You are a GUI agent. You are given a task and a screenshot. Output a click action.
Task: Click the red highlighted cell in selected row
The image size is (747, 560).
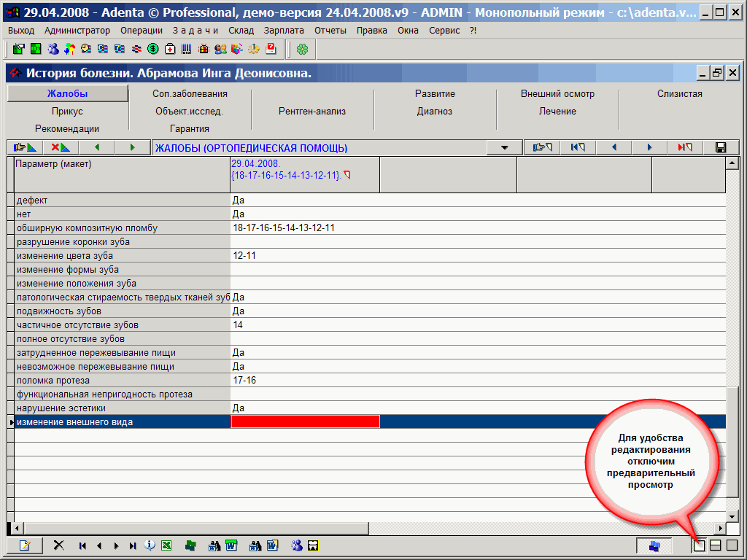pos(305,421)
